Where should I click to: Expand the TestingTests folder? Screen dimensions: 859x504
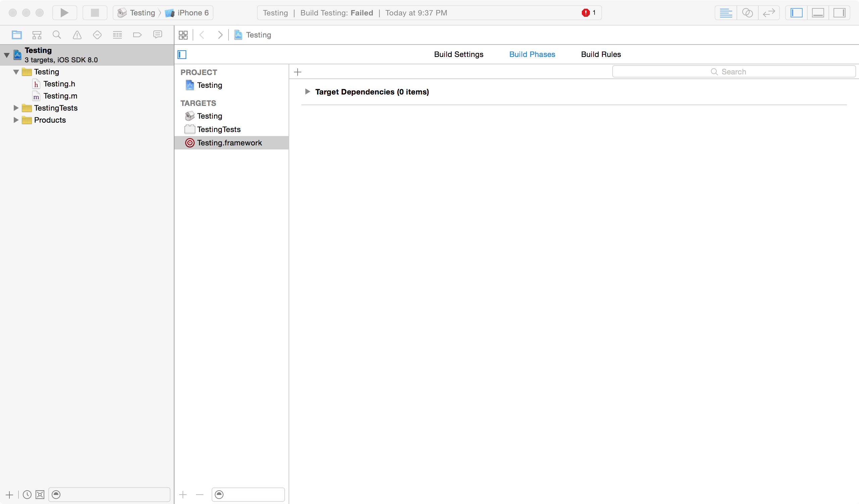[x=16, y=108]
